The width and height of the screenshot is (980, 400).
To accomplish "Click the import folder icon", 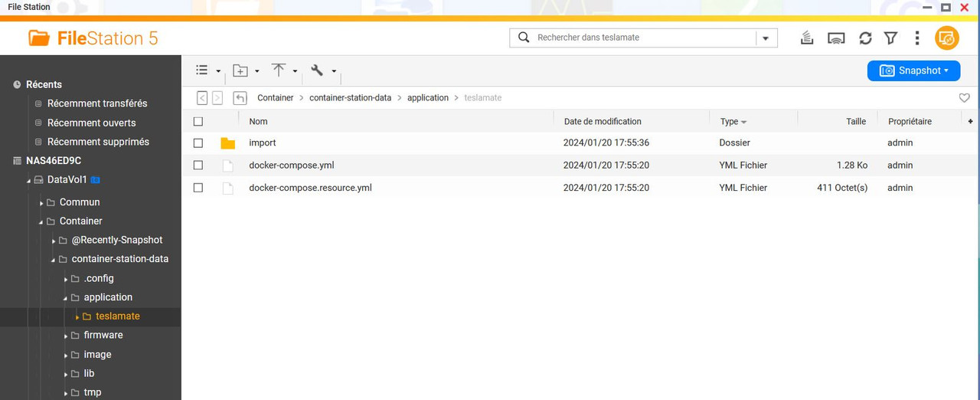I will tap(227, 143).
